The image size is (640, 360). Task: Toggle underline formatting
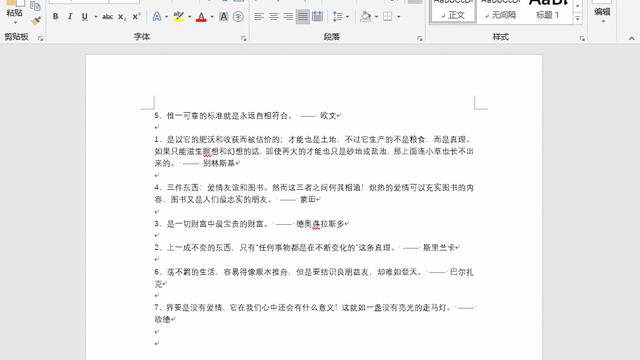click(84, 17)
